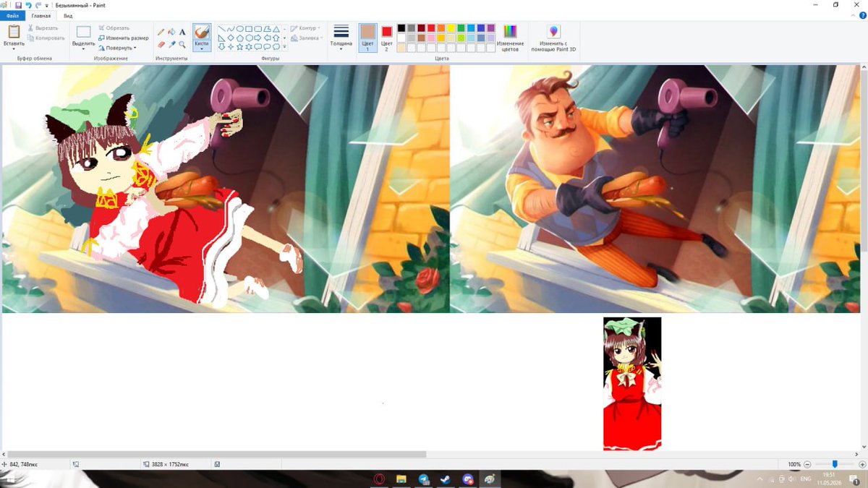Collapse the ribbon with the chevron

click(x=851, y=15)
